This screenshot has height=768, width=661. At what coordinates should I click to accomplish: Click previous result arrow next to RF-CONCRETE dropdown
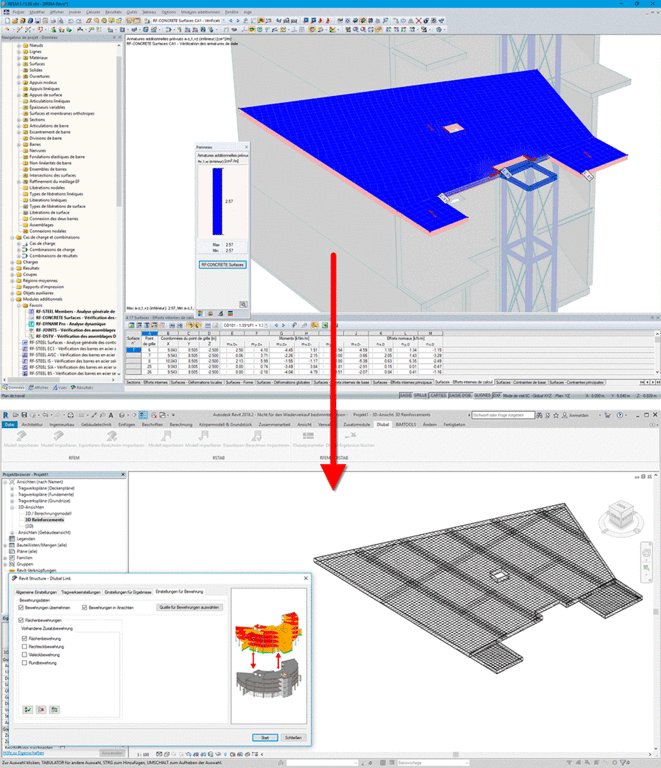pyautogui.click(x=231, y=21)
